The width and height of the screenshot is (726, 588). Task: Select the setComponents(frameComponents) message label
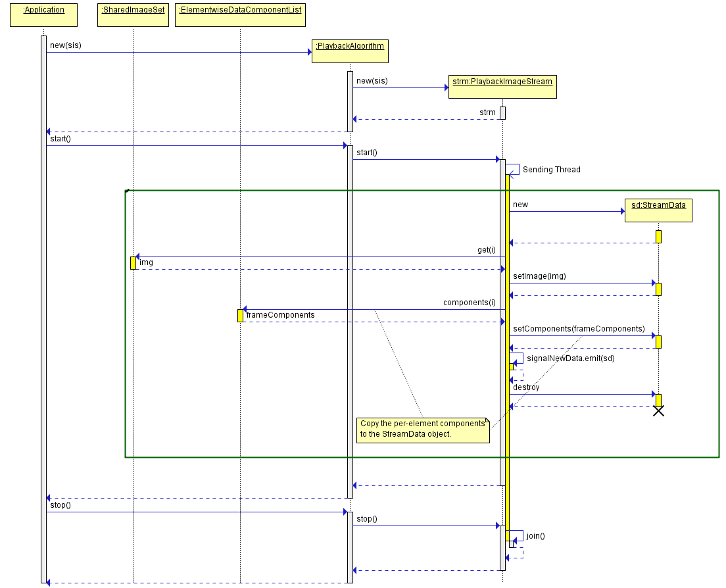pyautogui.click(x=578, y=329)
